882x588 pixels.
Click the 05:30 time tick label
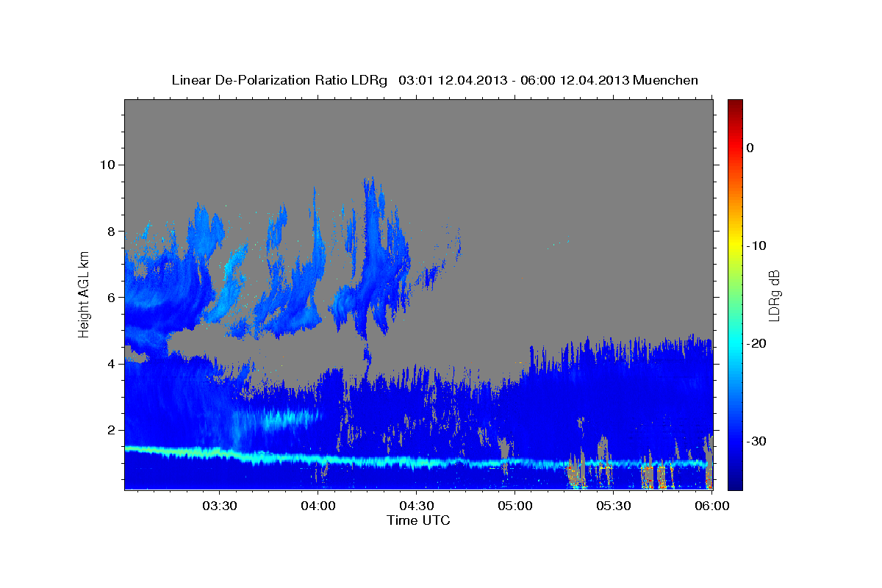(x=614, y=506)
